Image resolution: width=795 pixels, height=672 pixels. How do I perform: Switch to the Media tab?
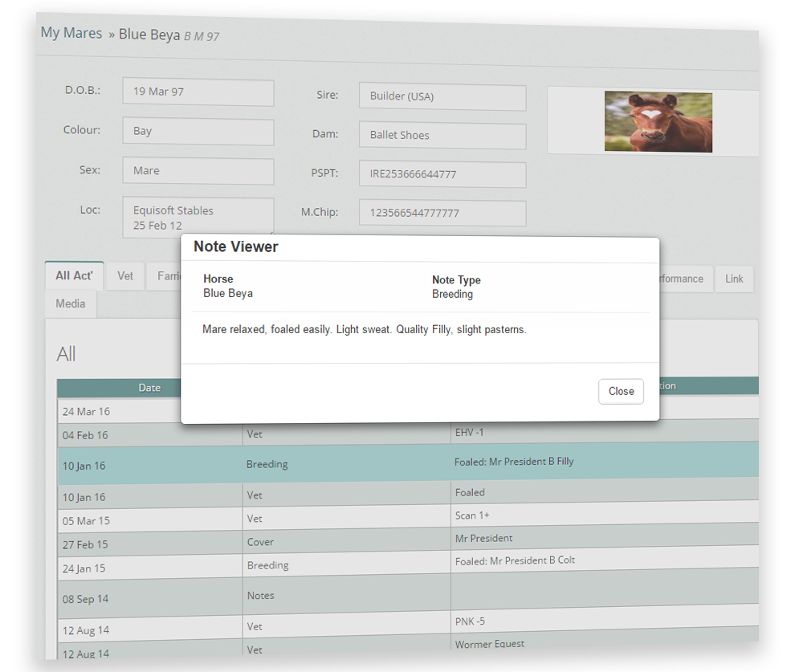point(70,303)
